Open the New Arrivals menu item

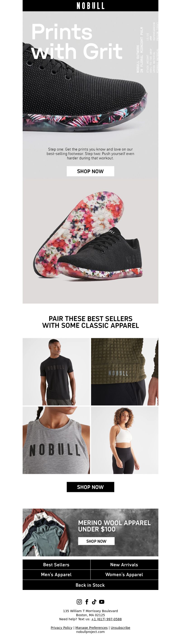(124, 565)
